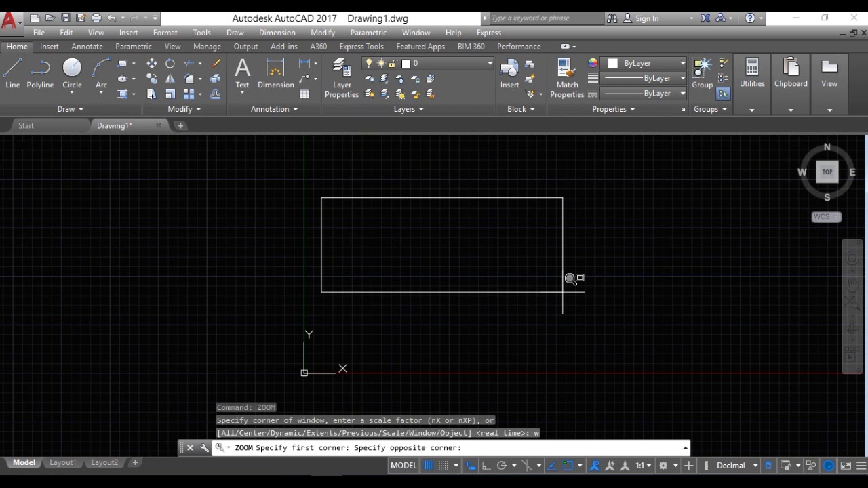Click the Move tool in Modify panel
The height and width of the screenshot is (488, 868).
151,64
